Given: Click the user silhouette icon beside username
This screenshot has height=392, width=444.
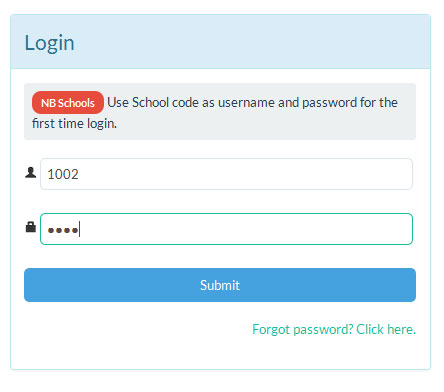Looking at the screenshot, I should [x=31, y=173].
